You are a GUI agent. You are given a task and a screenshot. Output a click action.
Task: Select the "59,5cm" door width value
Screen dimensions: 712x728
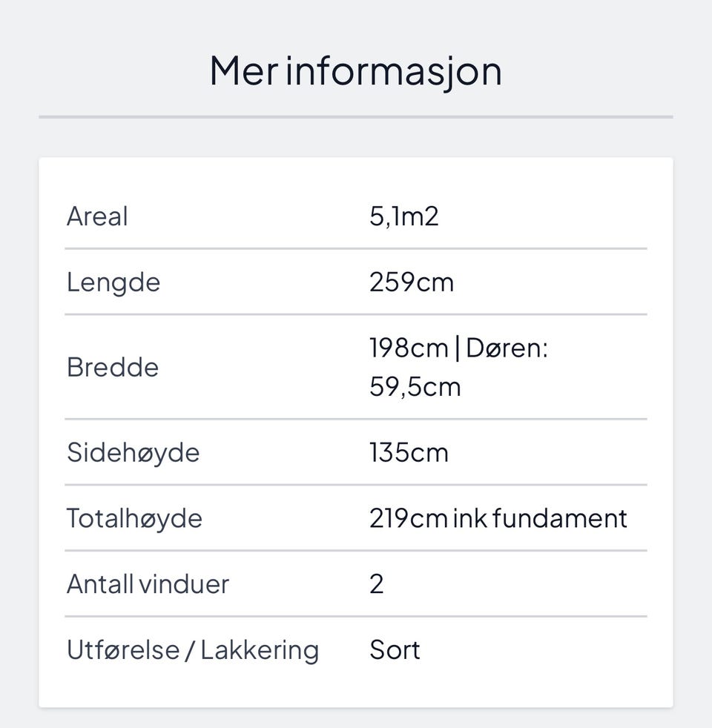415,387
